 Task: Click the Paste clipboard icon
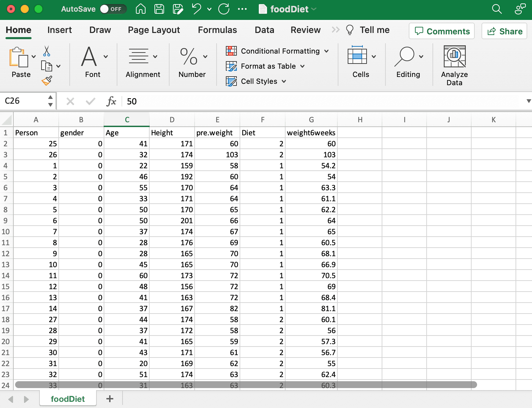click(19, 57)
